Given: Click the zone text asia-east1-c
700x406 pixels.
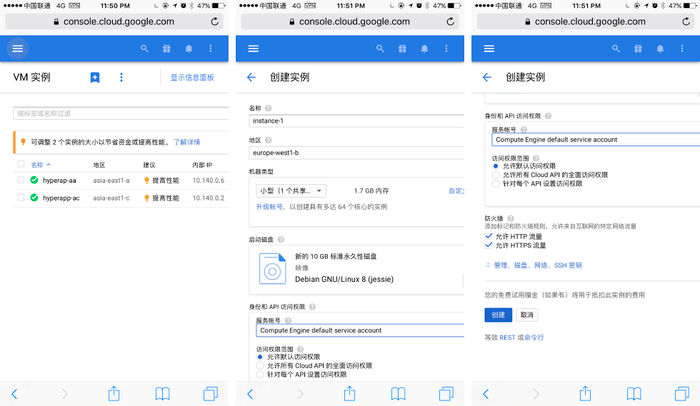Looking at the screenshot, I should click(x=111, y=198).
